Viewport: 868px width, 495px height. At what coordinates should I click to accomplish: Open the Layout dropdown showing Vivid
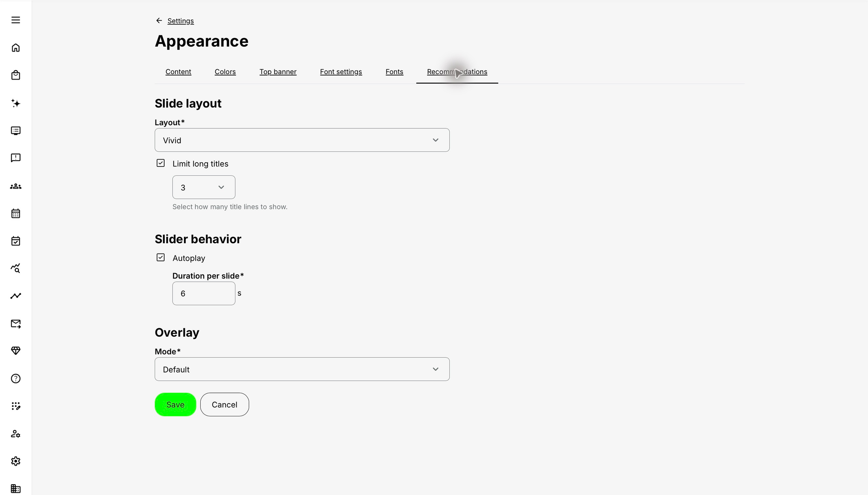(x=302, y=140)
